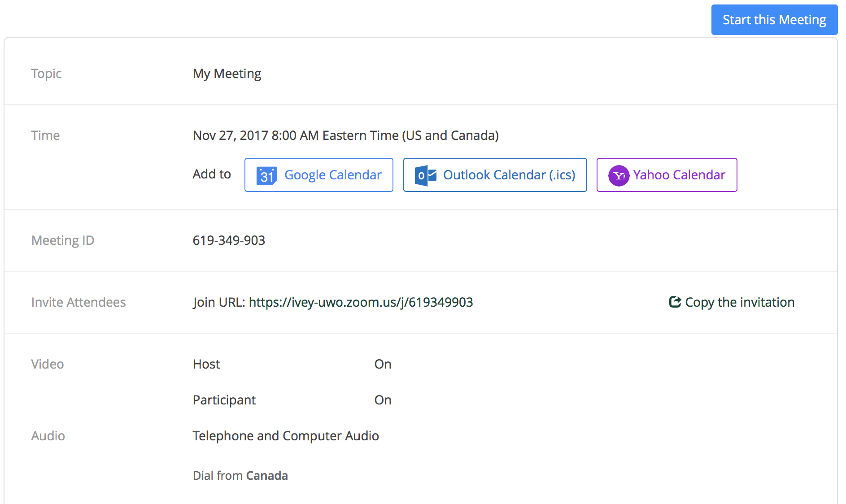
Task: Toggle the Host video setting
Action: [383, 364]
